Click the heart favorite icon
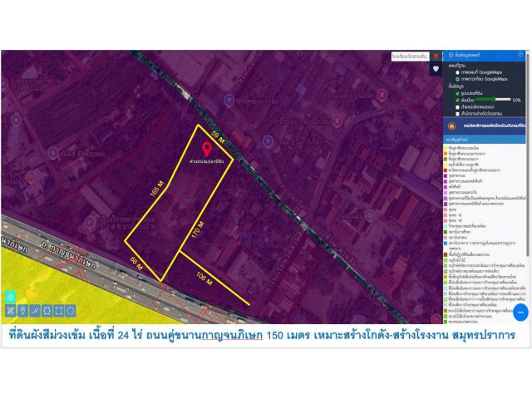The height and width of the screenshot is (399, 532). pos(436,69)
